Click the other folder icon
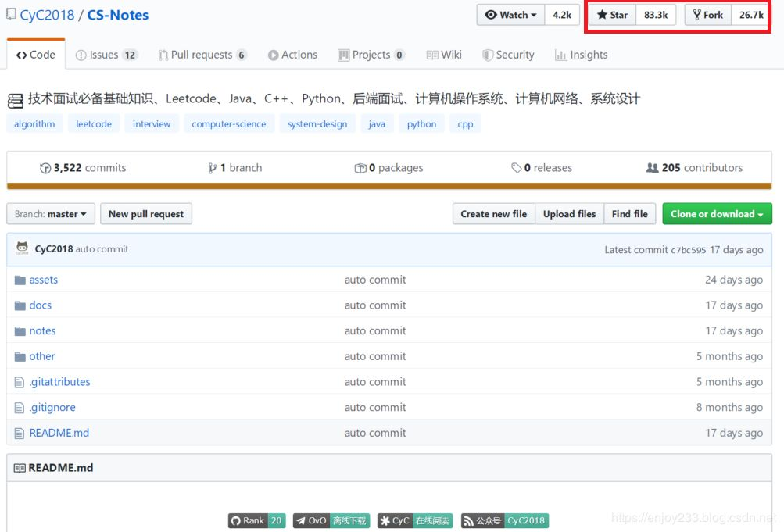The image size is (784, 532). tap(20, 357)
